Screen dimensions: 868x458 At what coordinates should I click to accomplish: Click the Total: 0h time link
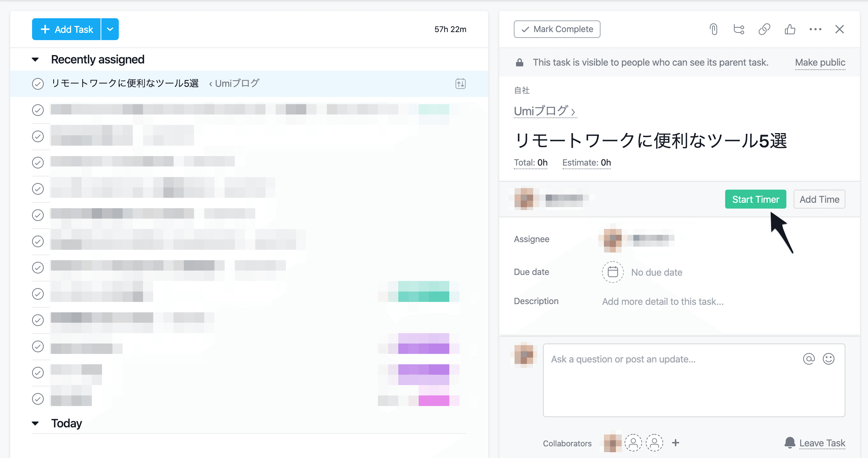click(x=531, y=163)
